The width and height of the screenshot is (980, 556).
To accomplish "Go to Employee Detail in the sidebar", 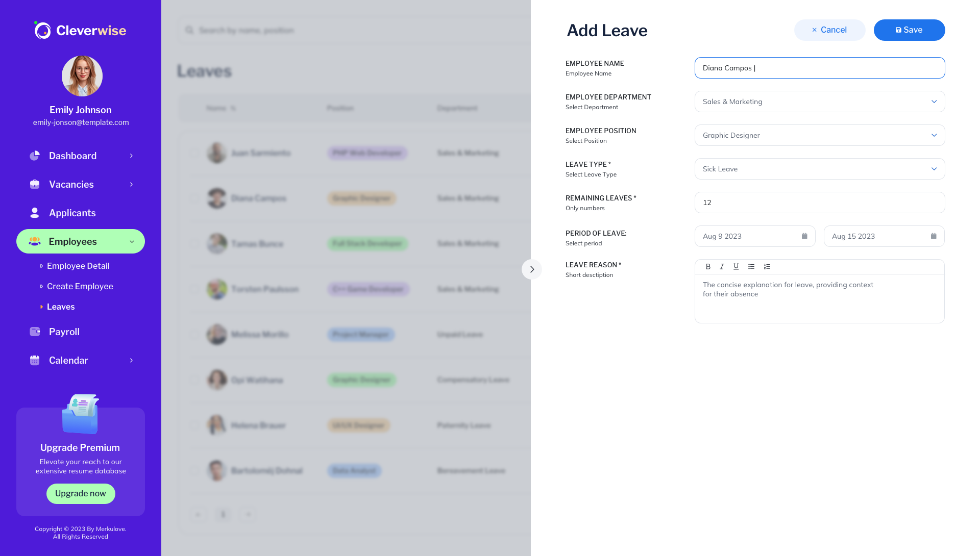I will tap(78, 266).
